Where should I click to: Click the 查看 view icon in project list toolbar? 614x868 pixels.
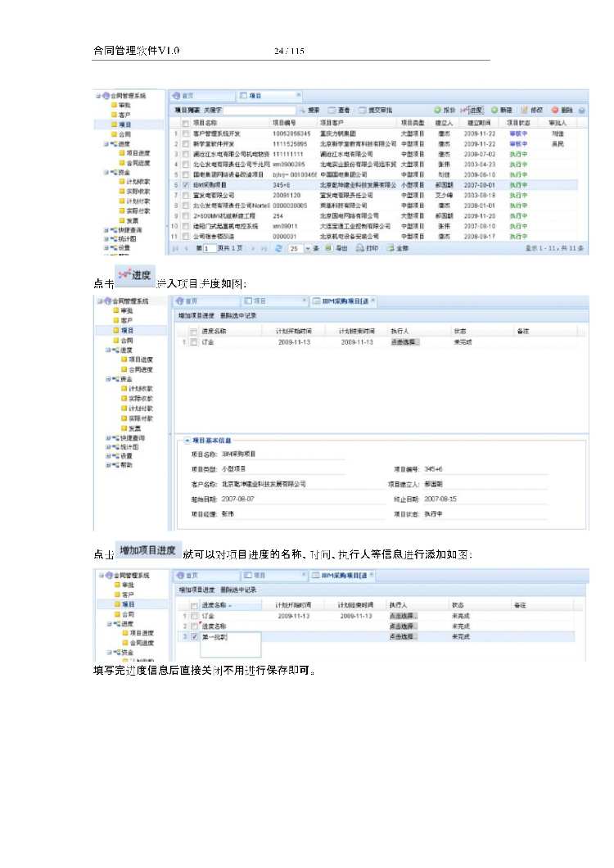(x=332, y=111)
